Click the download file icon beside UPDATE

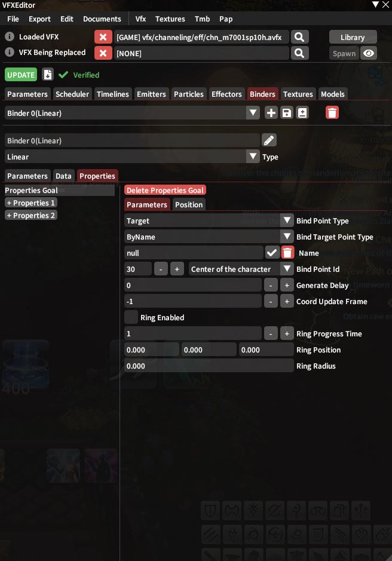click(48, 75)
